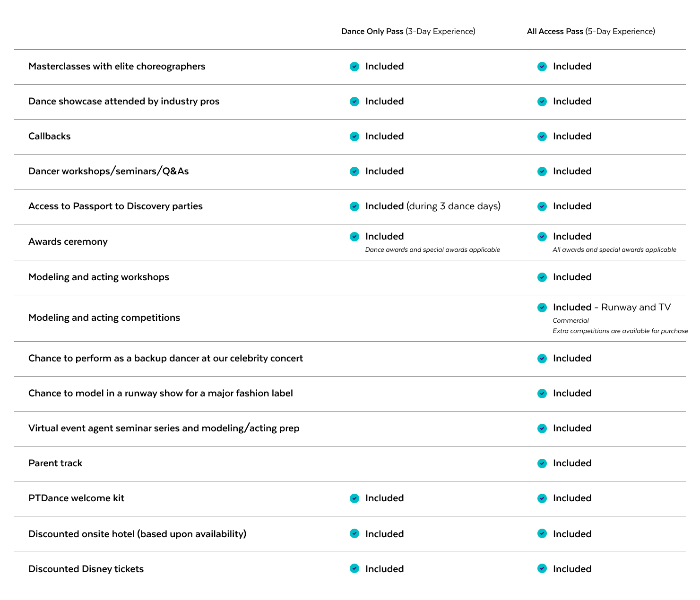Click Dance Only checkmark for Awards ceremony
700x600 pixels.
coord(354,237)
